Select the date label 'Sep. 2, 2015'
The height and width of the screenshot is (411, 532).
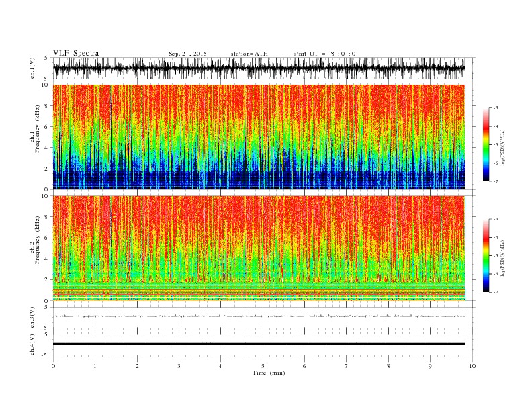click(x=187, y=54)
